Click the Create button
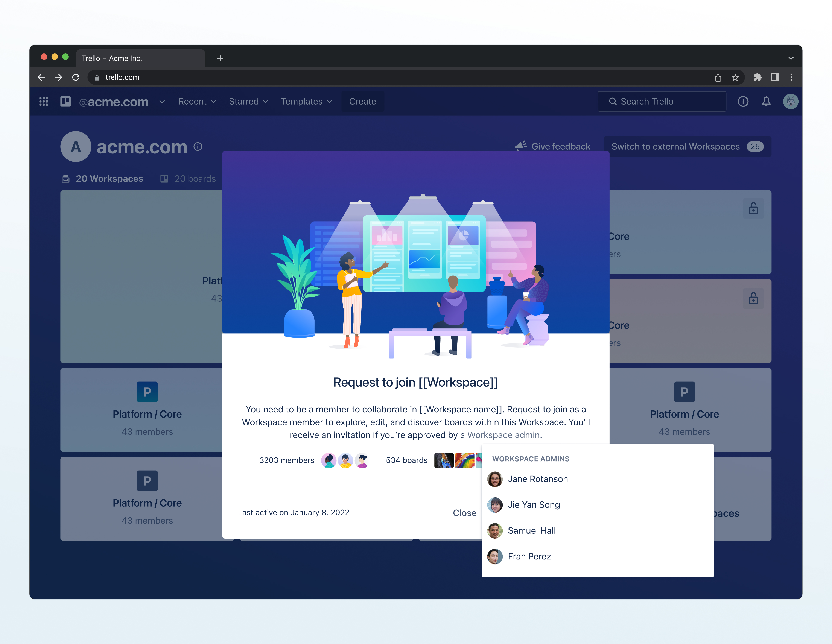The image size is (832, 644). 362,101
